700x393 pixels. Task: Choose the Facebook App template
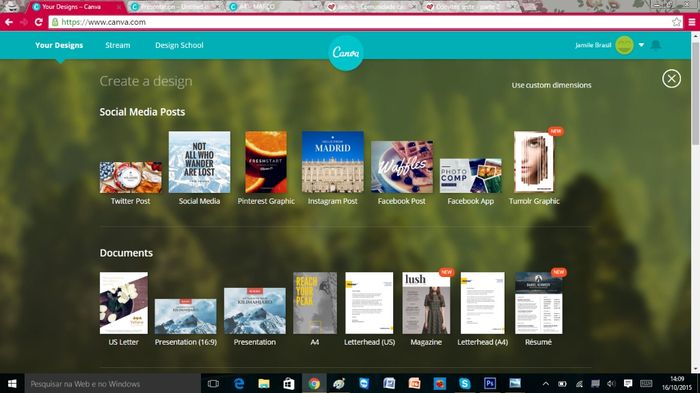(471, 176)
